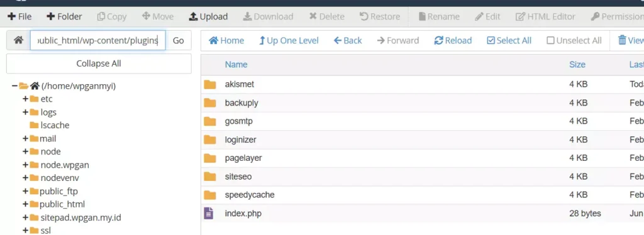Image resolution: width=644 pixels, height=235 pixels.
Task: Open the Upload dialog
Action: (208, 16)
